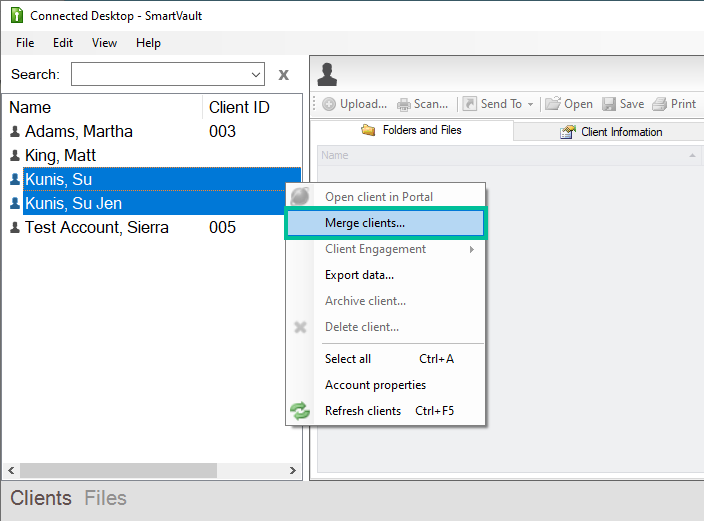704x521 pixels.
Task: Click person icon beside Test Account, Sierra
Action: [x=15, y=227]
